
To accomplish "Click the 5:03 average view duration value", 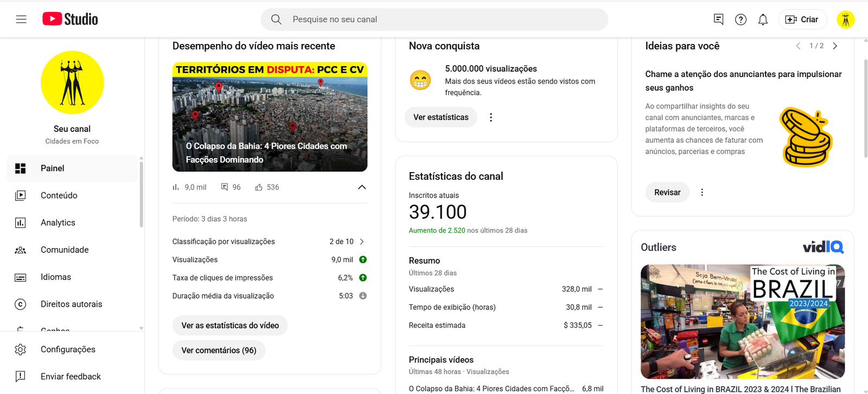I will (346, 296).
